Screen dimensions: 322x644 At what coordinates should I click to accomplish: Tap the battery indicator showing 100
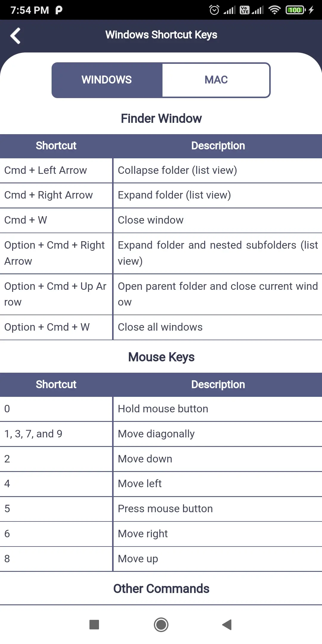point(295,10)
